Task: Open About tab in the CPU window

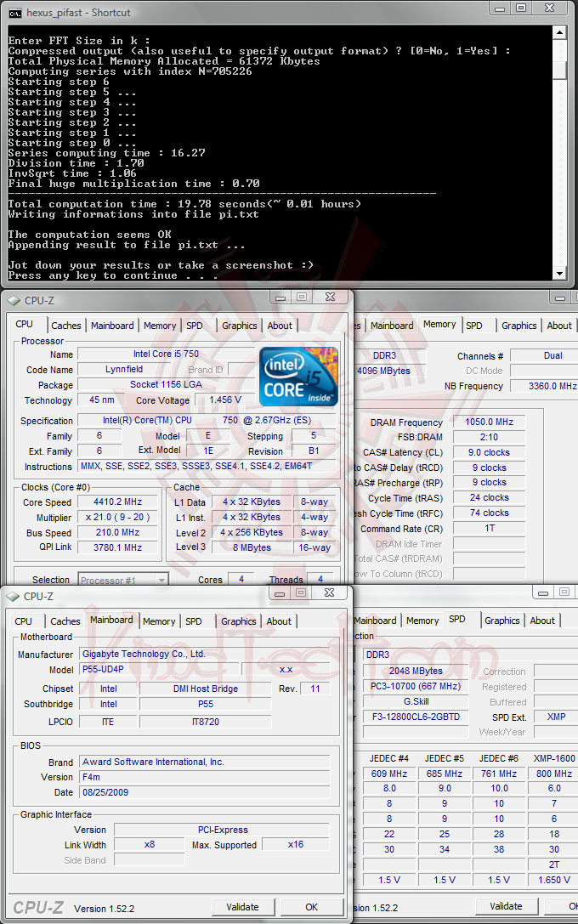Action: click(280, 326)
